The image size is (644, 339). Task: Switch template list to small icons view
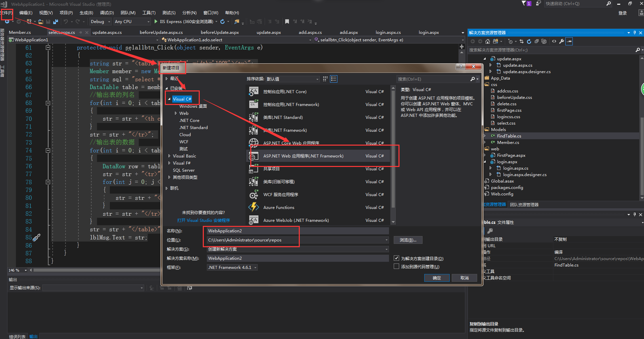click(x=325, y=79)
